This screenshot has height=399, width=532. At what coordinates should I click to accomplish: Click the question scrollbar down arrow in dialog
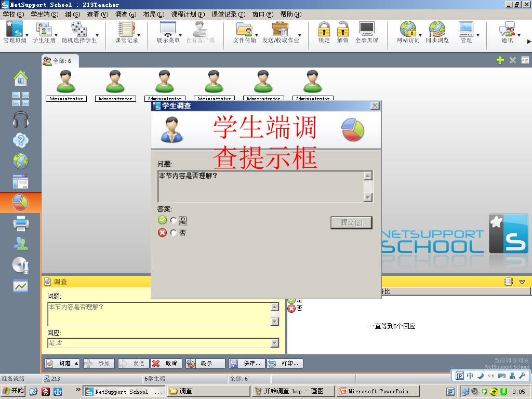pyautogui.click(x=368, y=197)
